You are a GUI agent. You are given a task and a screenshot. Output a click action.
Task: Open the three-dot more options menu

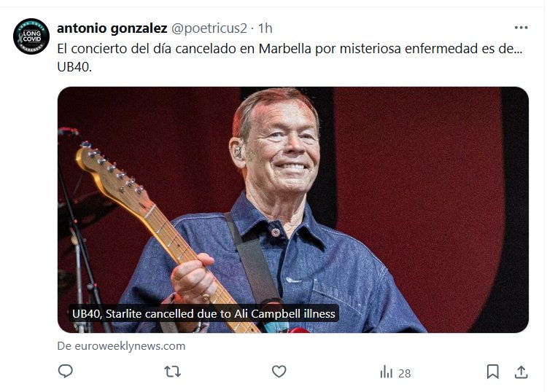tap(521, 28)
